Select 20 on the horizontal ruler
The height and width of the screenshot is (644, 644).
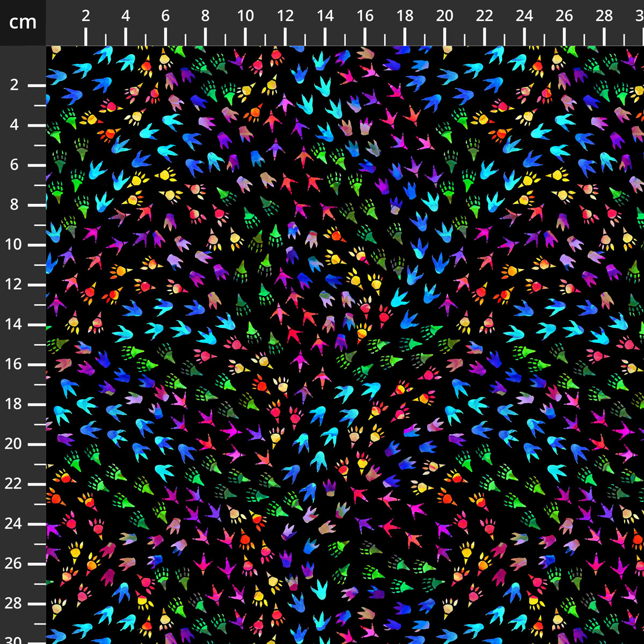coord(444,16)
